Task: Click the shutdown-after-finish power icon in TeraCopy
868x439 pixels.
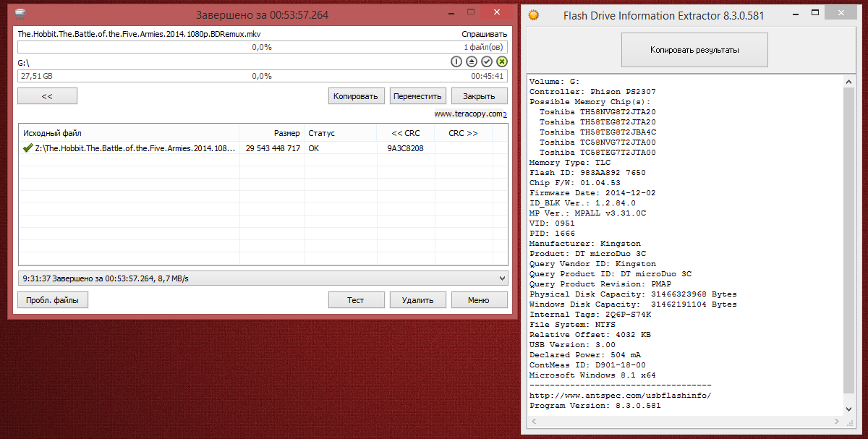Action: click(456, 61)
